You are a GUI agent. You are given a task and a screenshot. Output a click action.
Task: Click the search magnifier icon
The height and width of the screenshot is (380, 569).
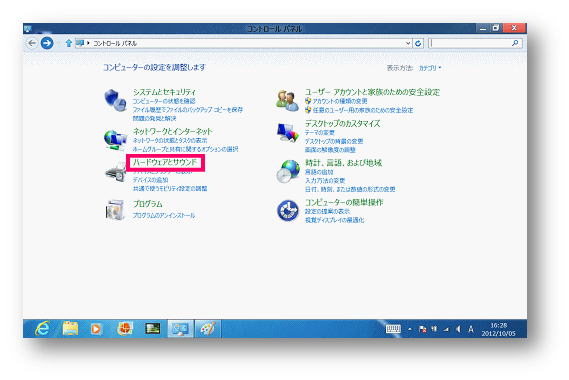click(x=515, y=43)
